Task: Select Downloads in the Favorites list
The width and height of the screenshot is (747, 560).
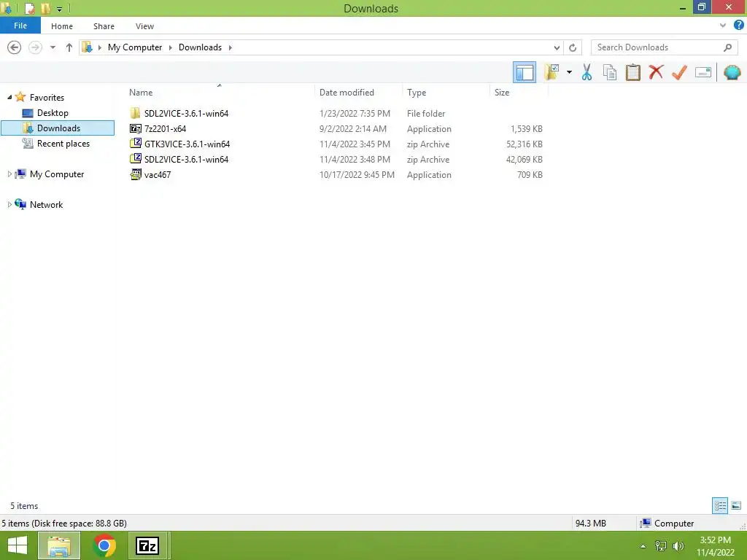Action: click(x=58, y=128)
